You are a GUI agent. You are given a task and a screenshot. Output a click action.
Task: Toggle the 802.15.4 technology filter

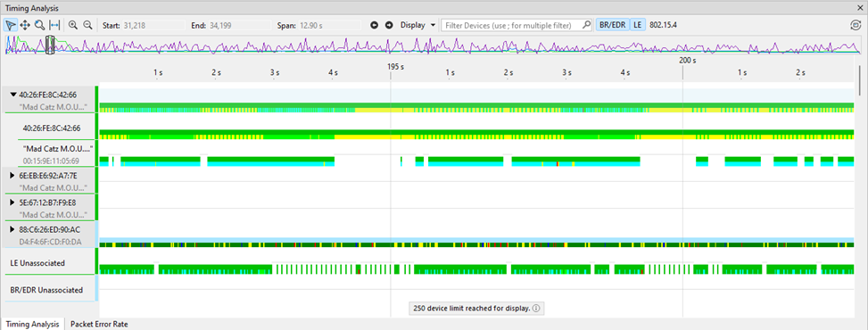(663, 25)
